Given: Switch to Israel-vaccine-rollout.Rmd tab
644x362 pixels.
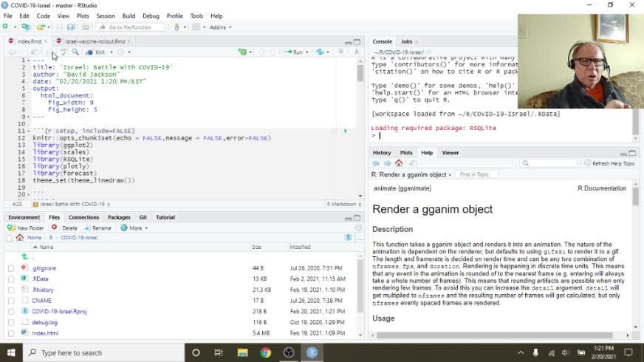Looking at the screenshot, I should (95, 41).
